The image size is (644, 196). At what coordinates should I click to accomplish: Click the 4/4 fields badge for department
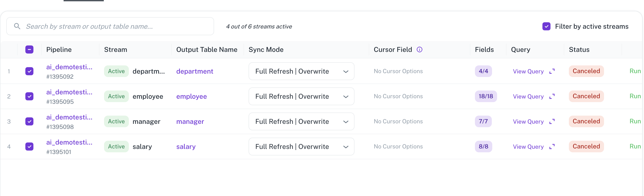pyautogui.click(x=483, y=71)
